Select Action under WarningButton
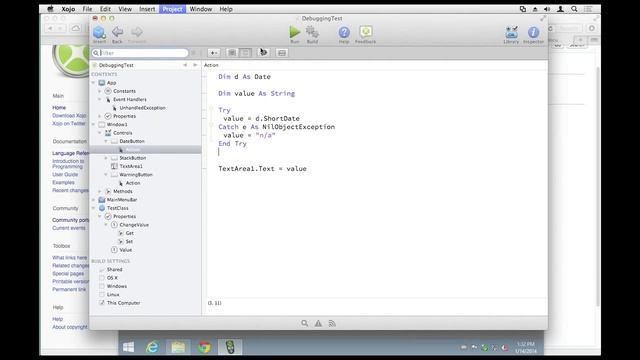The width and height of the screenshot is (640, 360). click(133, 183)
